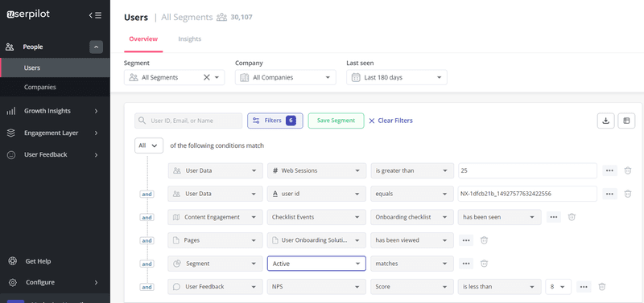
Task: Open the NPS dropdown
Action: pyautogui.click(x=316, y=287)
